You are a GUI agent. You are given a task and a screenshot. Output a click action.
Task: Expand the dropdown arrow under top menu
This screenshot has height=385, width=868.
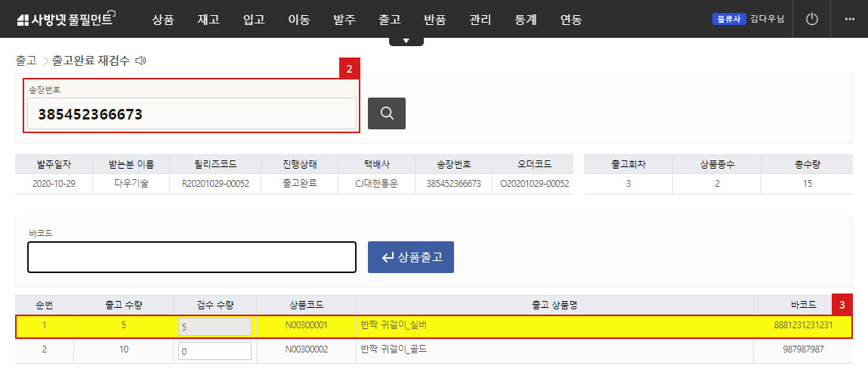406,41
